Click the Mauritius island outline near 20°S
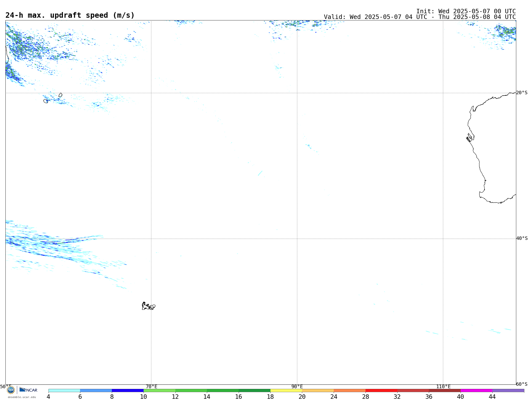Image resolution: width=532 pixels, height=400 pixels. pos(60,95)
